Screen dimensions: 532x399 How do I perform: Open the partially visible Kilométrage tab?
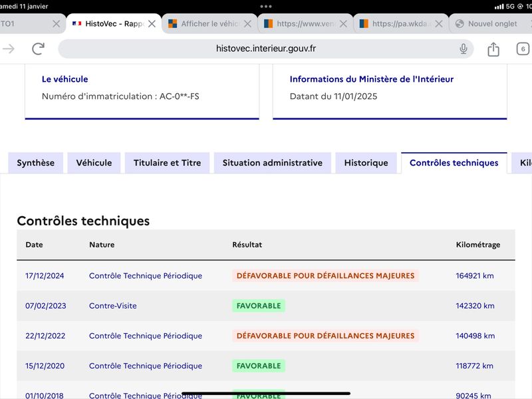click(x=523, y=163)
